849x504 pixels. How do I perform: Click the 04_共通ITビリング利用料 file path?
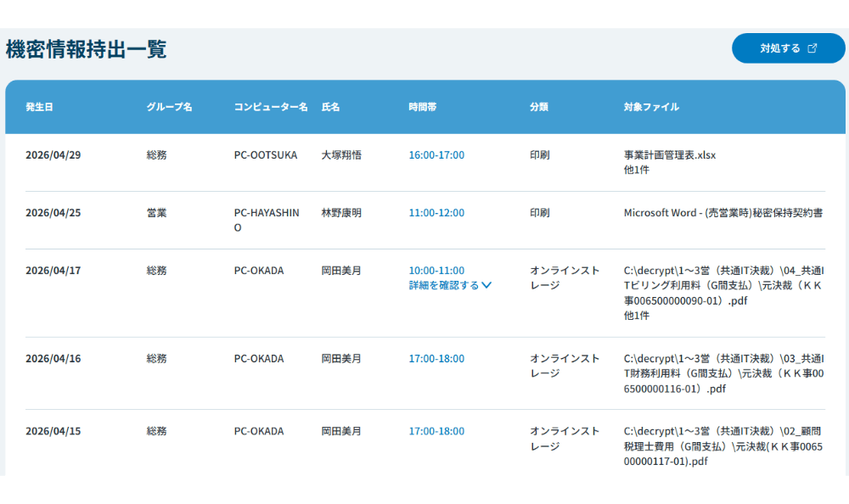point(724,285)
